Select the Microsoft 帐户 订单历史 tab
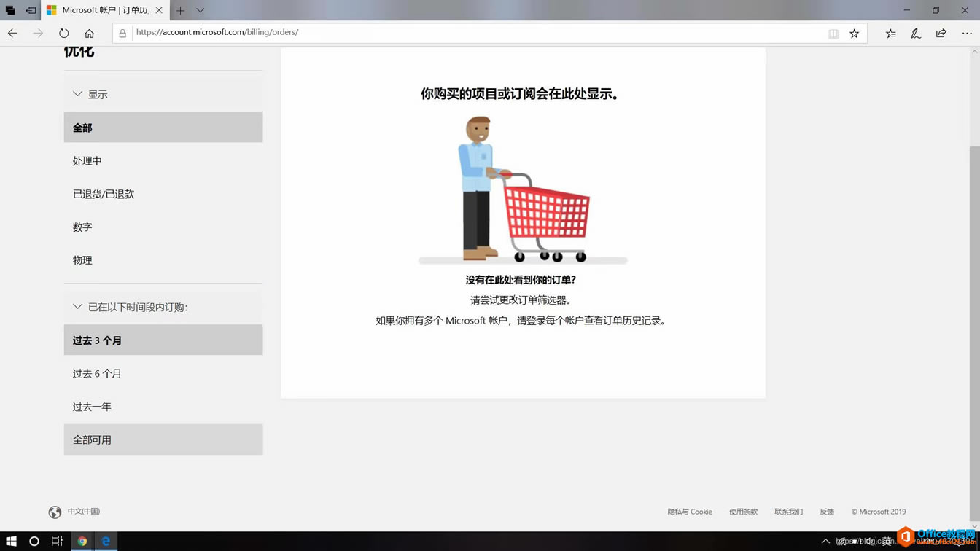This screenshot has width=980, height=551. 104,10
